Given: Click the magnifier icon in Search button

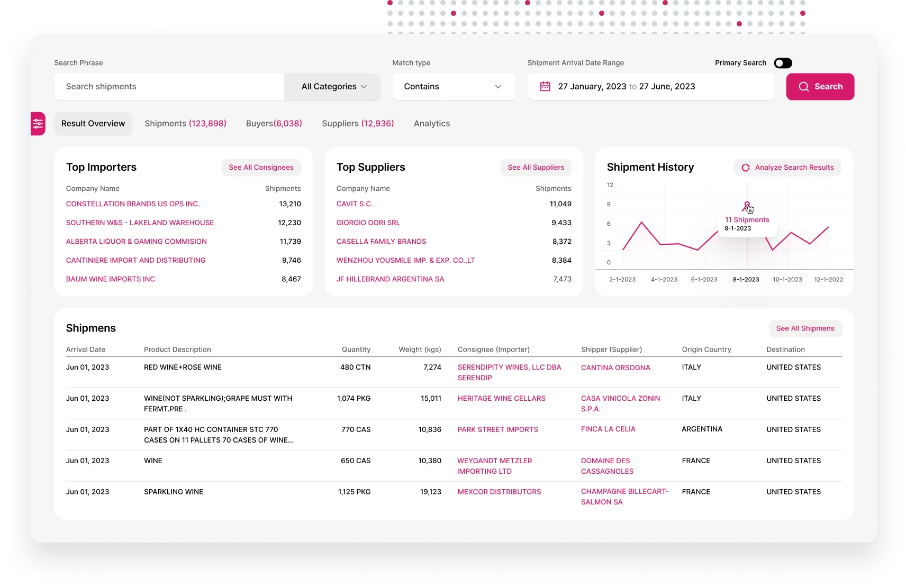Looking at the screenshot, I should click(803, 87).
